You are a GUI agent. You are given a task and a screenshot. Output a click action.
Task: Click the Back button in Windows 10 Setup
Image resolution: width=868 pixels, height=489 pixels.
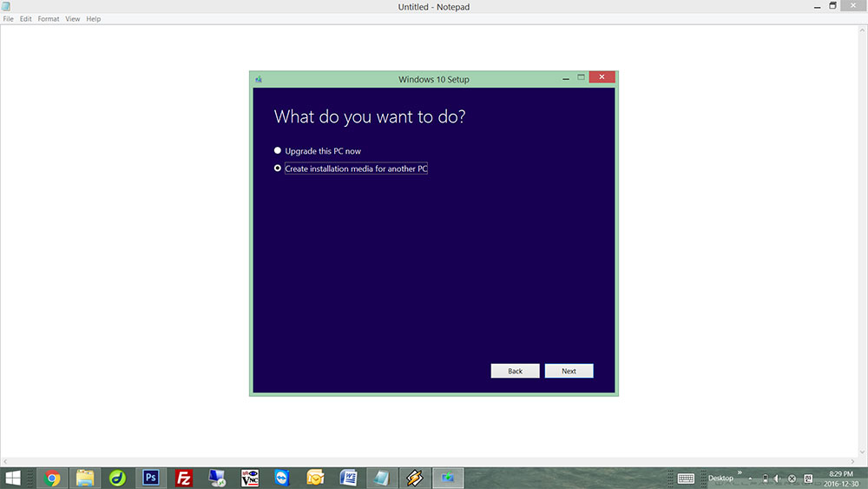(515, 371)
